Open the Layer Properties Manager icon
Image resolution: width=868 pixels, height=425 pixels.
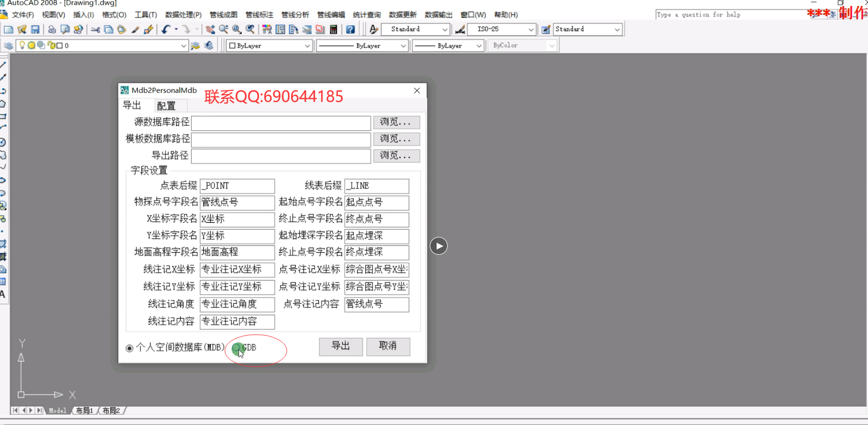coord(8,46)
